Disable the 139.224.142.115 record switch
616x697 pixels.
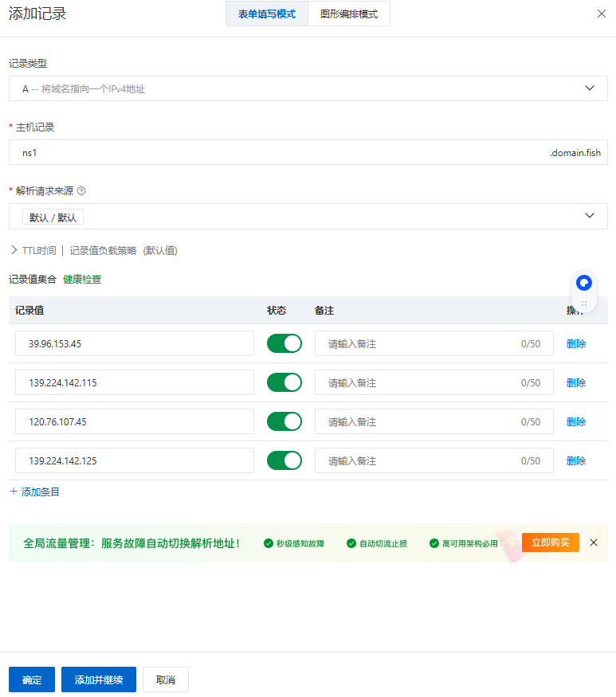284,382
